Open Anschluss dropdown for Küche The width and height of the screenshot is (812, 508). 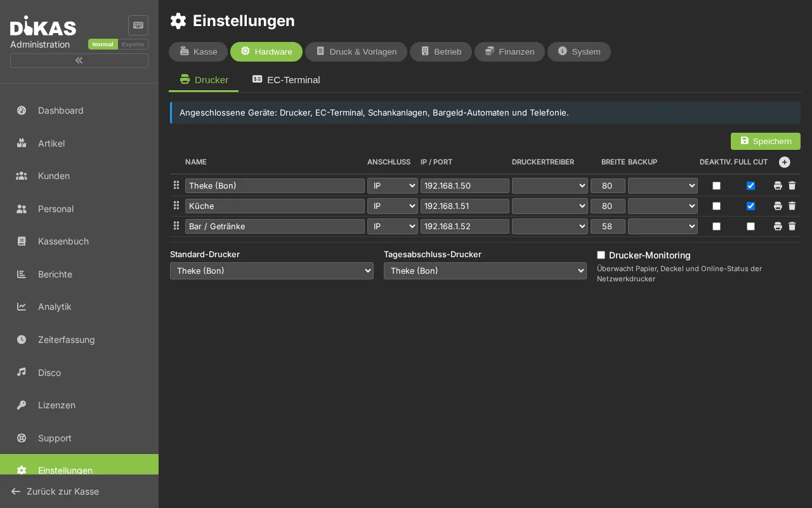[393, 206]
